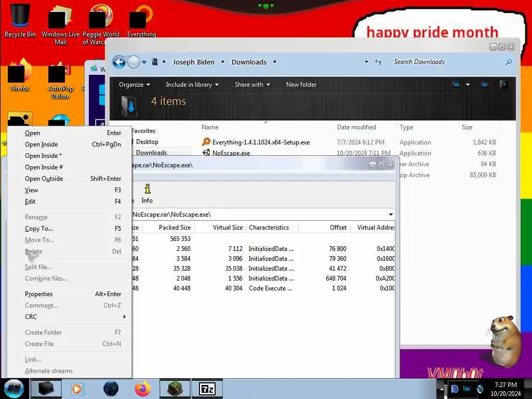The image size is (532, 399).
Task: Open the Explorer address history dropdown arrow
Action: click(x=366, y=62)
